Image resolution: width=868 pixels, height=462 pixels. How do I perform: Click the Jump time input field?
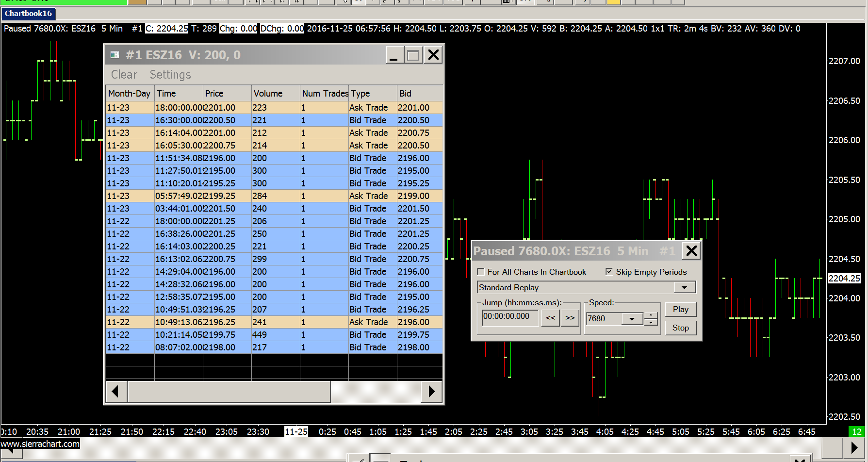[x=509, y=316]
